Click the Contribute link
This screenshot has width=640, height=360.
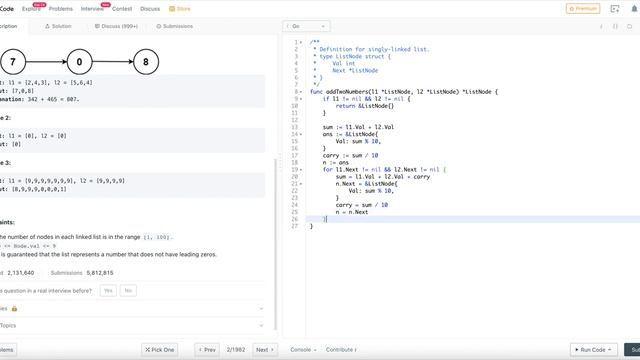tap(341, 350)
